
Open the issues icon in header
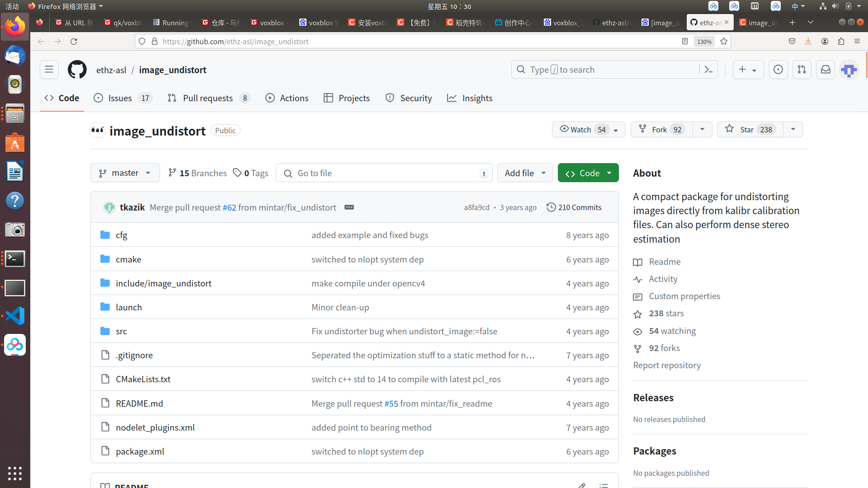[x=778, y=70]
